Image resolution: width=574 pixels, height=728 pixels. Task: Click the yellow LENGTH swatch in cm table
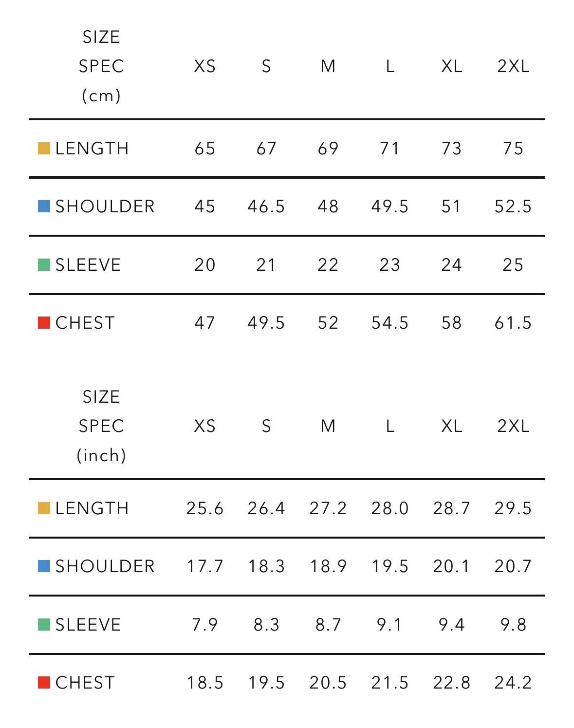[x=44, y=149]
